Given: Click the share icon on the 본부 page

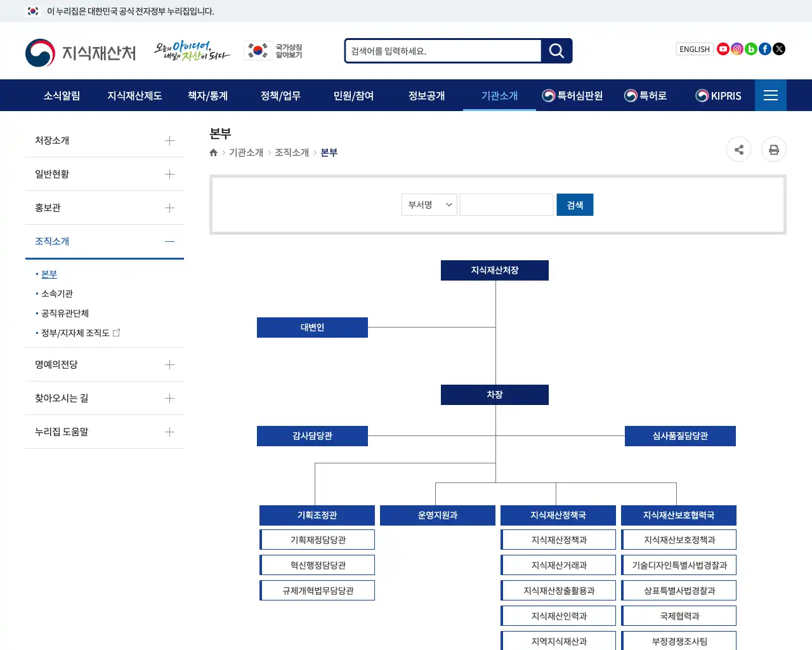Looking at the screenshot, I should tap(738, 149).
